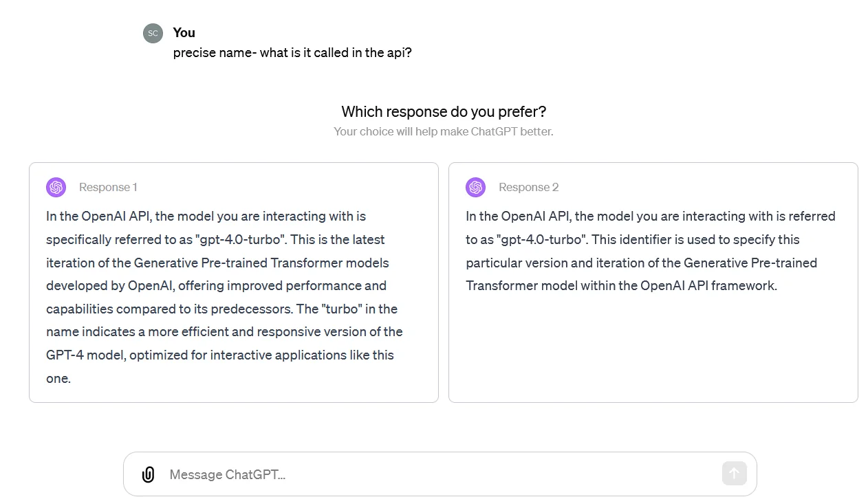Select the "Response 1" header label
This screenshot has width=868, height=497.
pyautogui.click(x=108, y=187)
